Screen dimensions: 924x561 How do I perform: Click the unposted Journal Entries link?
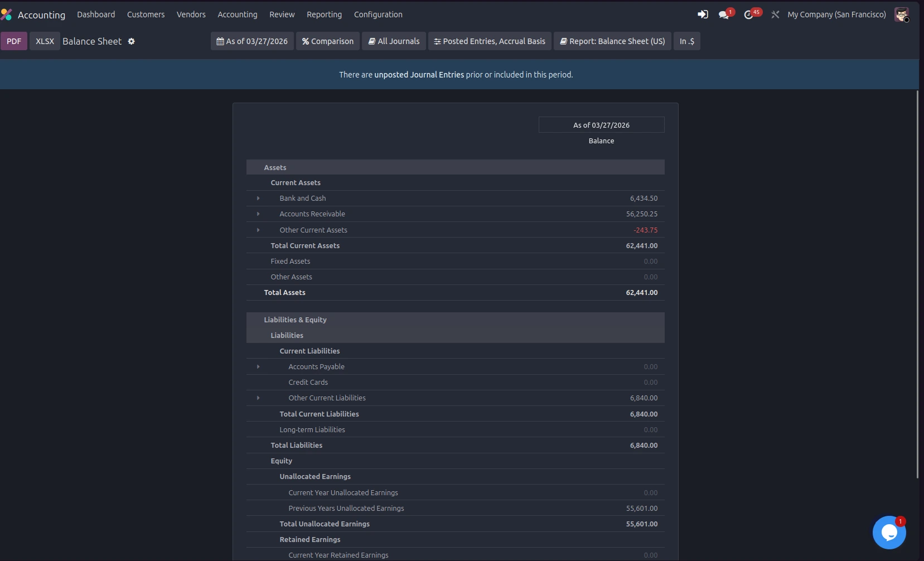[419, 75]
